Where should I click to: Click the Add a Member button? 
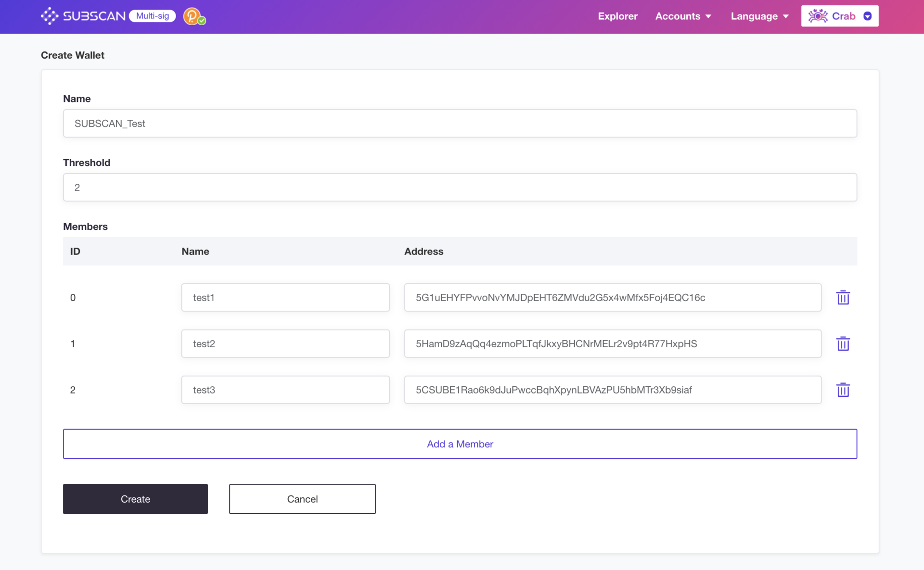coord(460,443)
